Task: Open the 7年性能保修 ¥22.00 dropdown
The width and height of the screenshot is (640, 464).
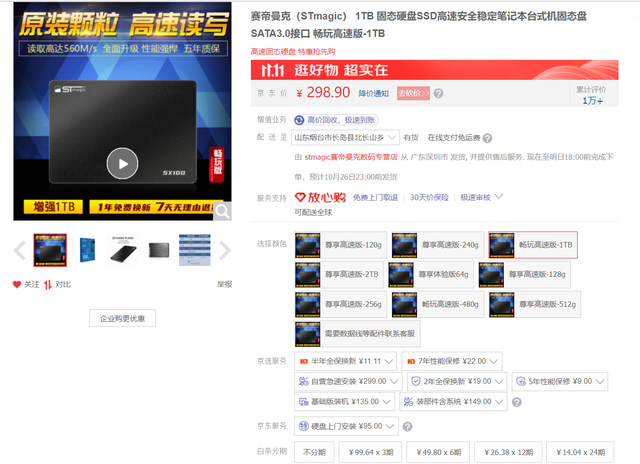Action: click(452, 361)
